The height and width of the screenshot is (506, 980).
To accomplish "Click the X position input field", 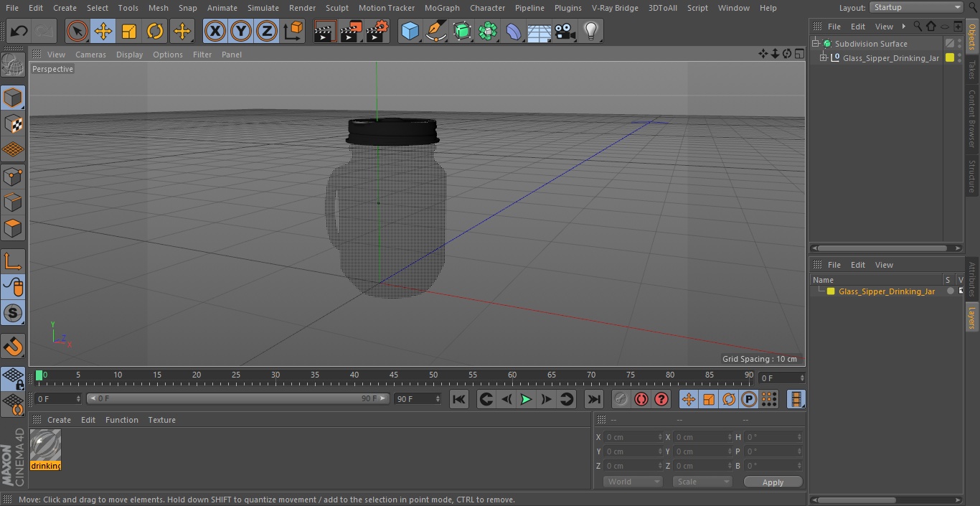I will point(634,437).
